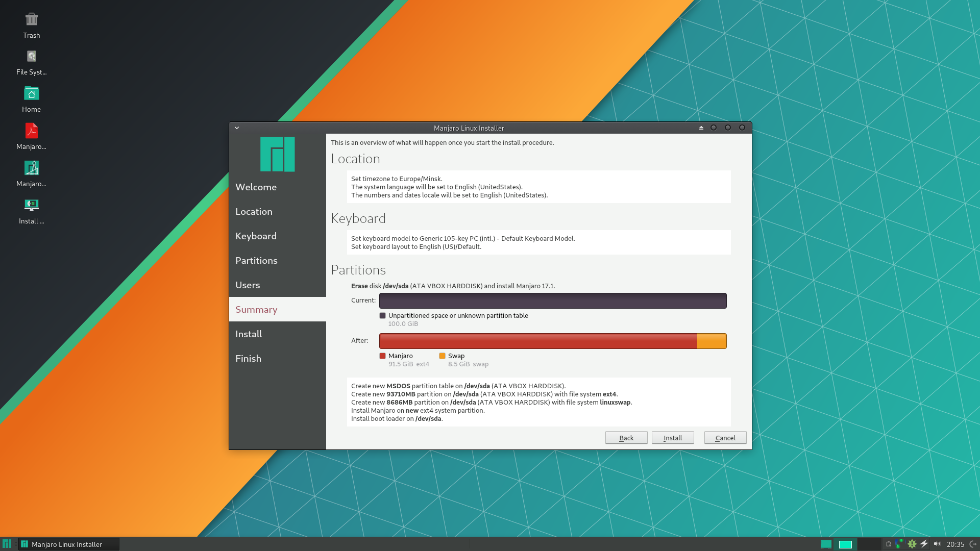Viewport: 980px width, 551px height.
Task: Click 'Set keyboard layout to English (US)/Default.'
Action: [x=416, y=247]
